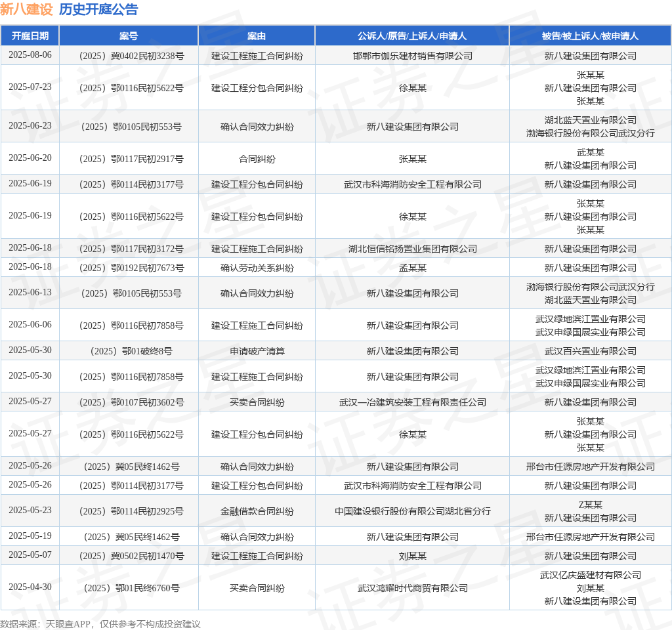Select 渤海银行股份有限公司武汉分行 in the 2025-06-23 row
Screen dimensions: 672x630
click(590, 133)
